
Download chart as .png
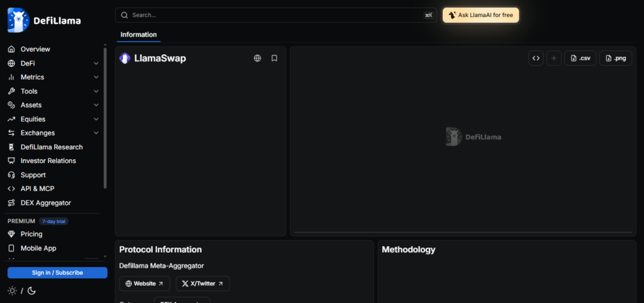(x=616, y=58)
